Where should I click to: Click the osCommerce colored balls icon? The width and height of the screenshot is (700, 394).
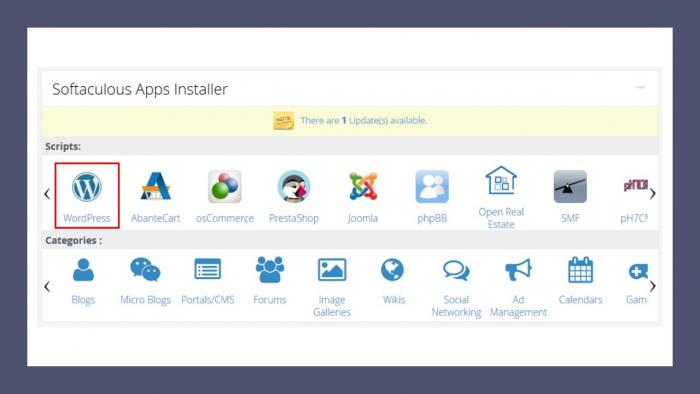coord(225,186)
